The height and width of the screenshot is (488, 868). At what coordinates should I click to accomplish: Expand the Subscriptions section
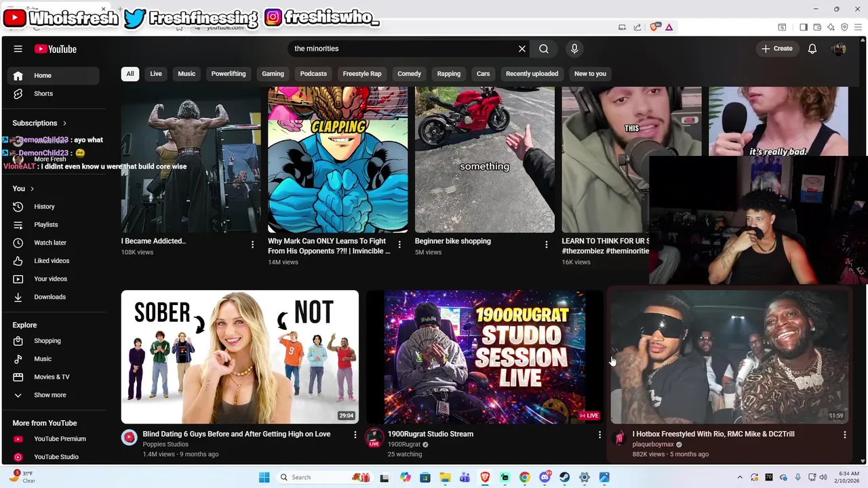(39, 123)
